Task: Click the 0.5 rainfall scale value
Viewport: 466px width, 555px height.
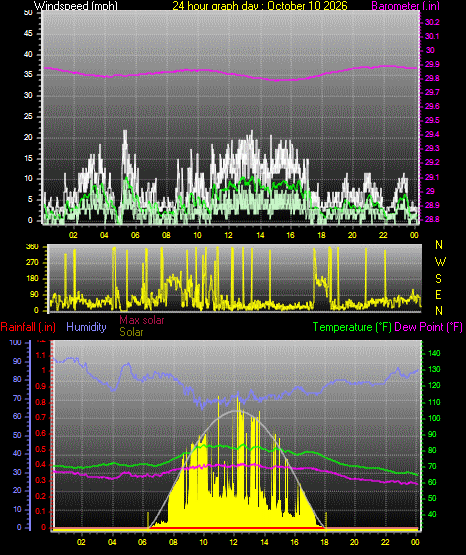Action: click(x=41, y=449)
